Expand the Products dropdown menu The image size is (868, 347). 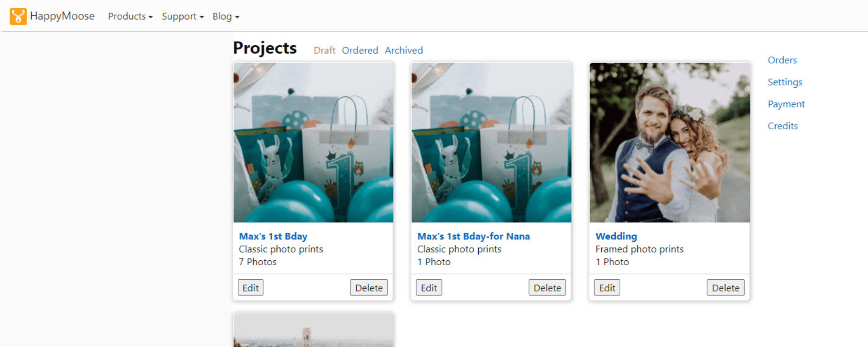130,16
